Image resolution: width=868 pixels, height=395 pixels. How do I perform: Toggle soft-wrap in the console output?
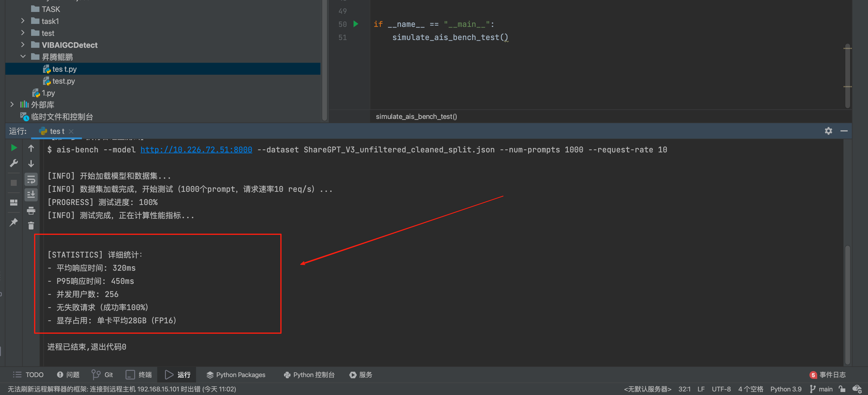[31, 179]
